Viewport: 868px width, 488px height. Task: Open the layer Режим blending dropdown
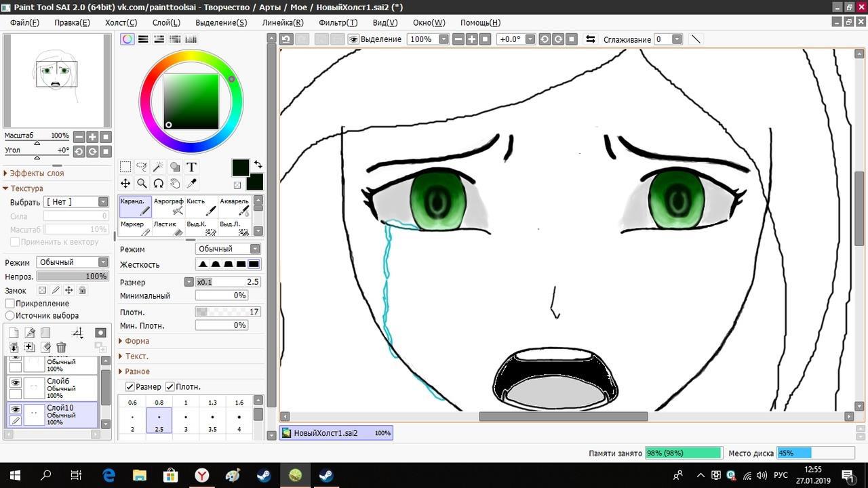[73, 262]
